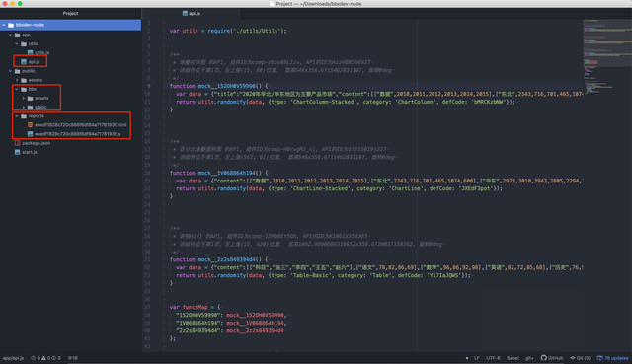Open the eeedf1828c...js report file
Viewport: 632px width, 364px height.
[78, 134]
